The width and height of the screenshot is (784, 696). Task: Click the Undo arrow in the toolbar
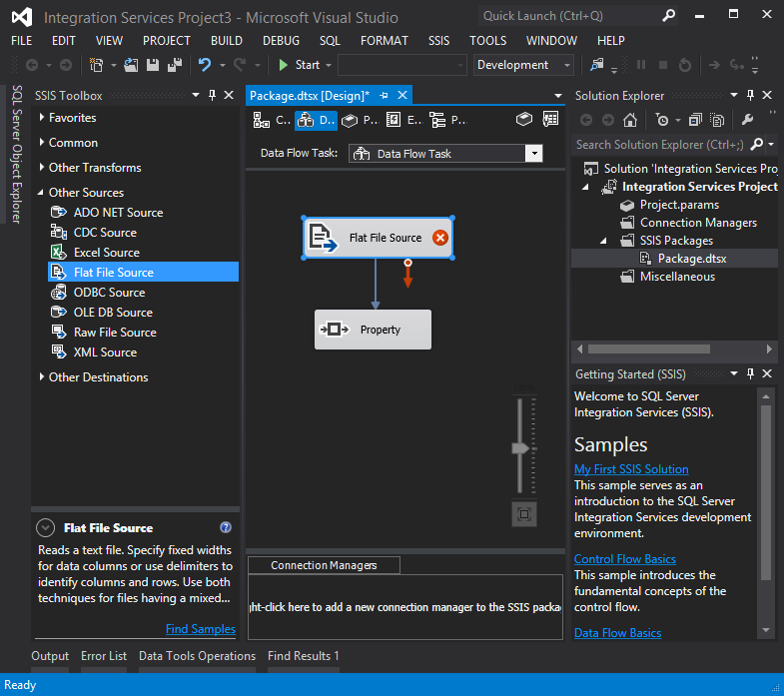205,65
